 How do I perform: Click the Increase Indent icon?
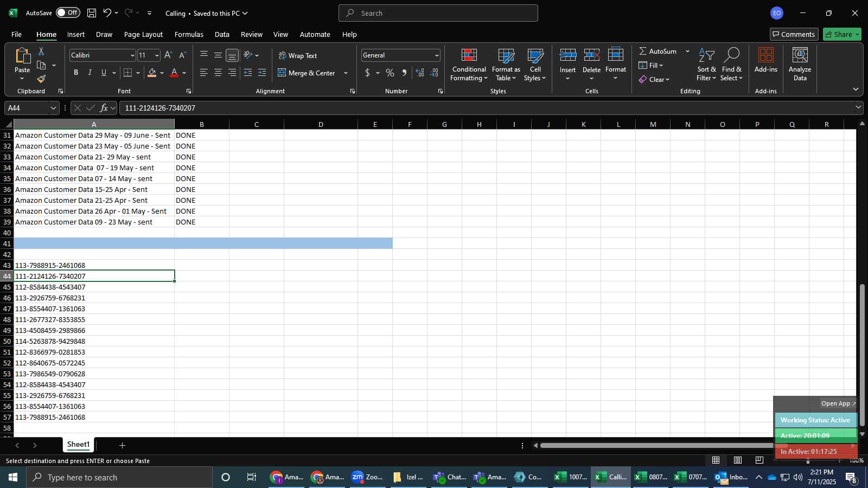[x=262, y=73]
